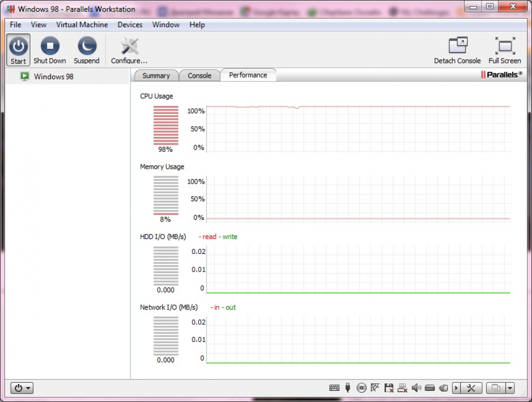Click the HDD I/O bar meter

(x=166, y=266)
